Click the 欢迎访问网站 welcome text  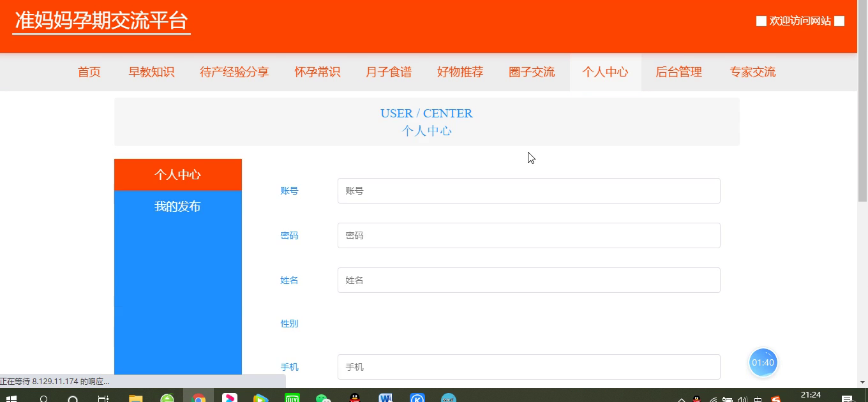click(800, 21)
